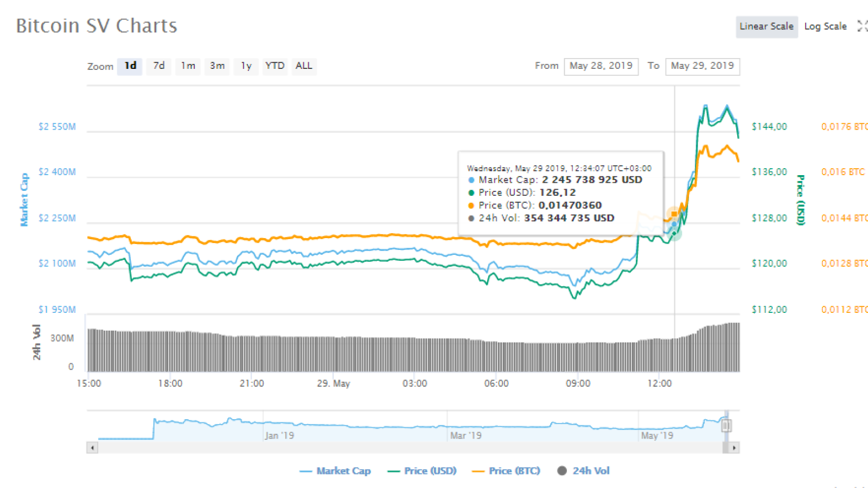Click the 29. May time axis label
This screenshot has width=868, height=488.
point(334,383)
